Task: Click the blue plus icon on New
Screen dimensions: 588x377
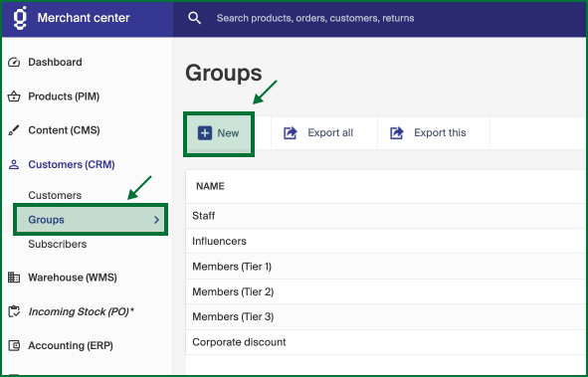Action: pyautogui.click(x=205, y=133)
